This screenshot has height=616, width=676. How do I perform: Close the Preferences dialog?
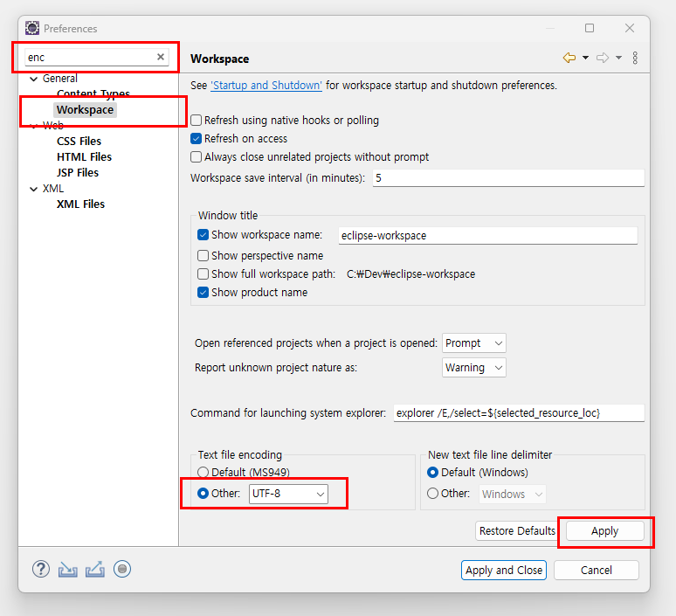(x=630, y=28)
